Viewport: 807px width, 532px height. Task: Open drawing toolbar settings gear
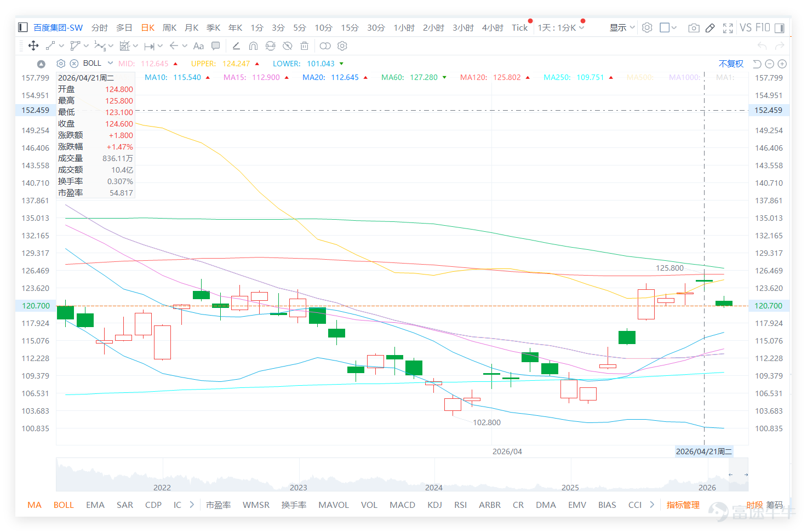click(343, 46)
